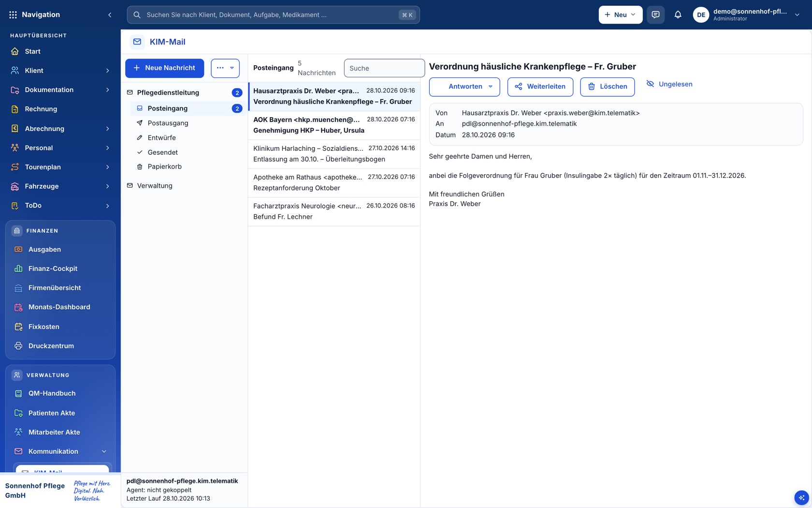Open the Neu dropdown in the header
Screen dimensions: 812x508
point(621,15)
